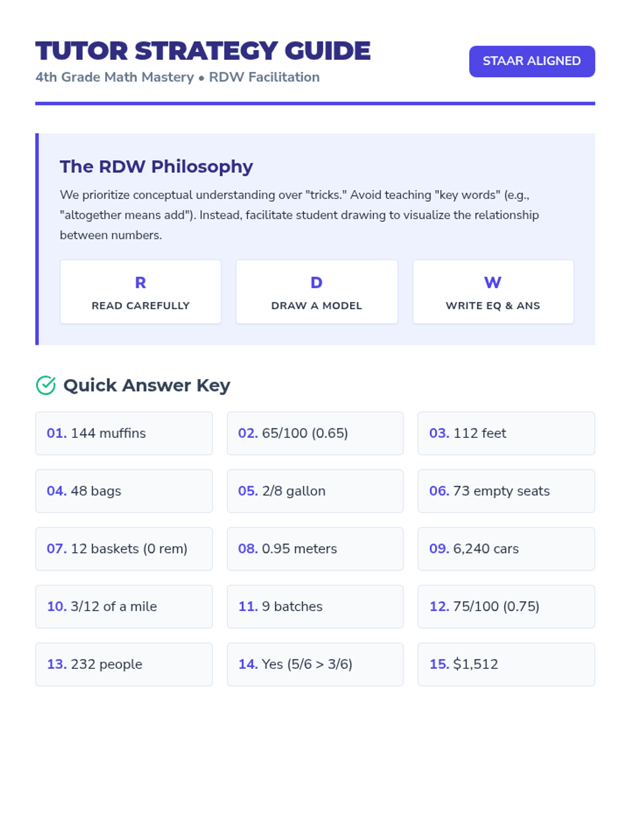
Task: Click answer 07 12 baskets
Action: 124,549
